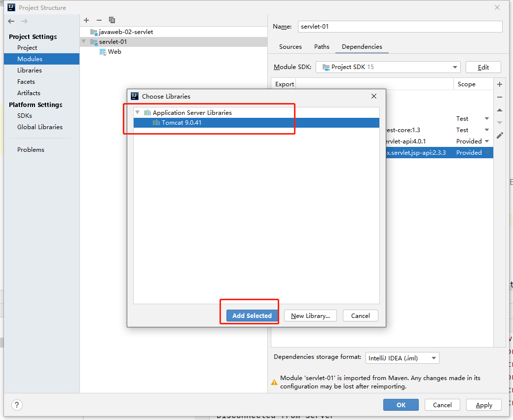This screenshot has width=513, height=420.
Task: Click the Export column header
Action: coord(284,84)
